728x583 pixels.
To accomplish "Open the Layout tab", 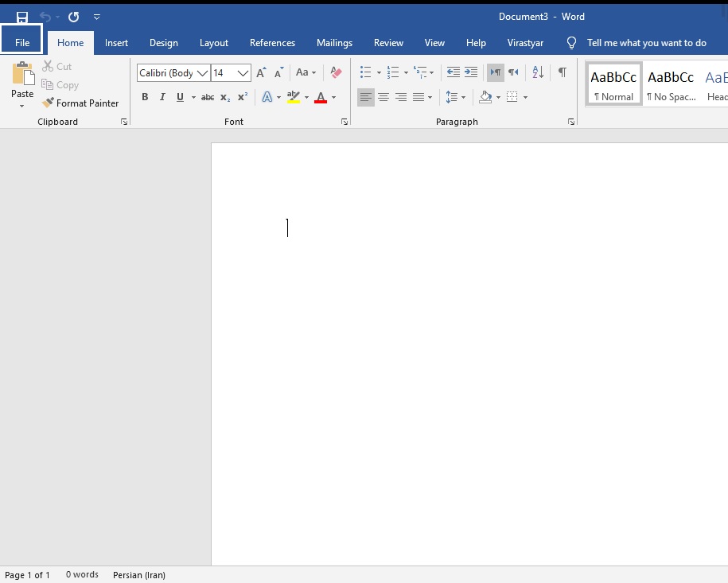I will pos(213,43).
